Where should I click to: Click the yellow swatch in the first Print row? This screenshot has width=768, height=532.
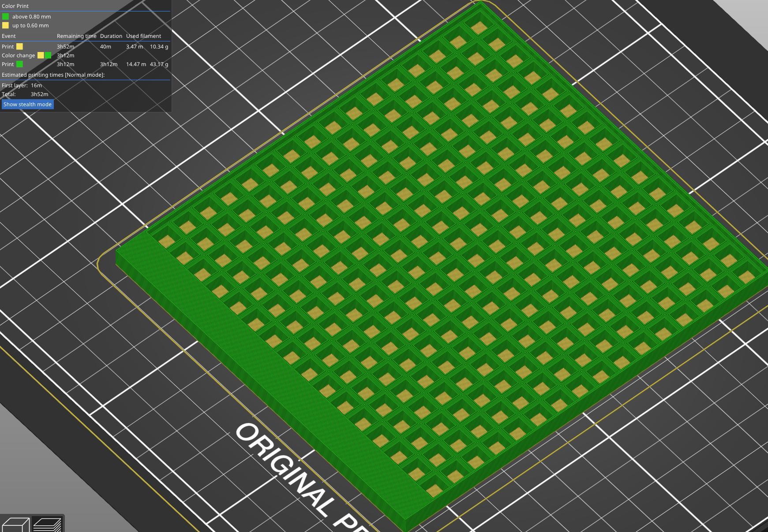point(19,46)
